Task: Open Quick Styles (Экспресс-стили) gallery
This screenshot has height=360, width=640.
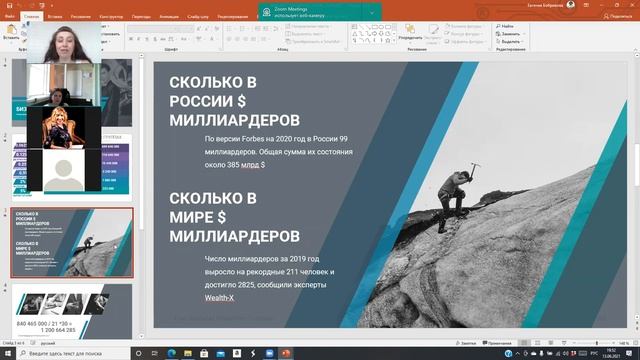Action: 433,33
